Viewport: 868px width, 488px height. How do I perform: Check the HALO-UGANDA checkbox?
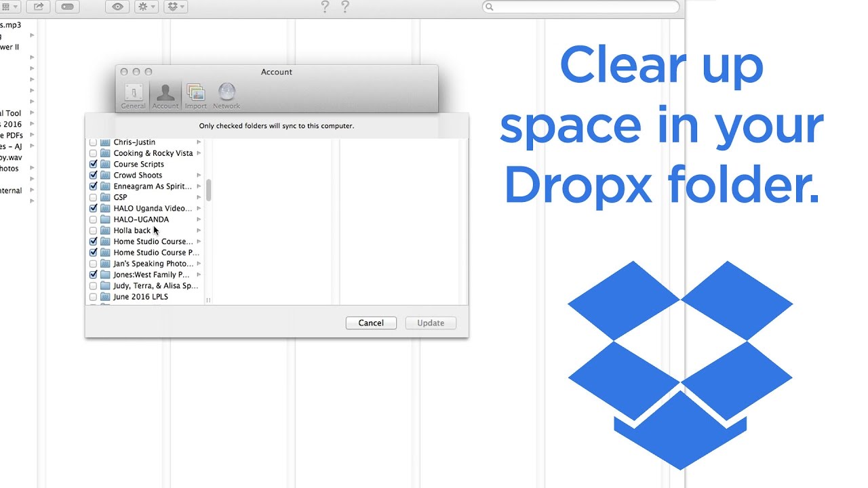click(93, 220)
